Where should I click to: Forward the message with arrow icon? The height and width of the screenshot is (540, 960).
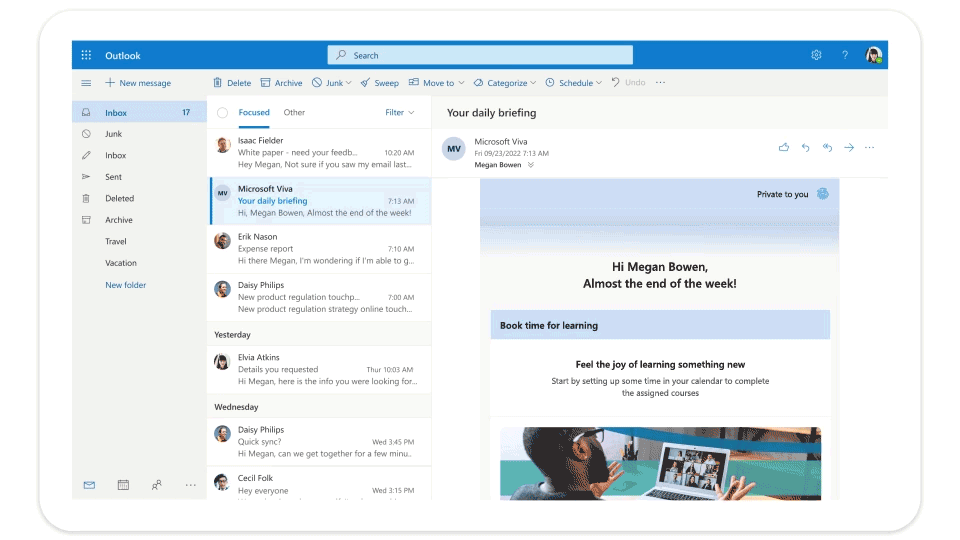tap(849, 148)
